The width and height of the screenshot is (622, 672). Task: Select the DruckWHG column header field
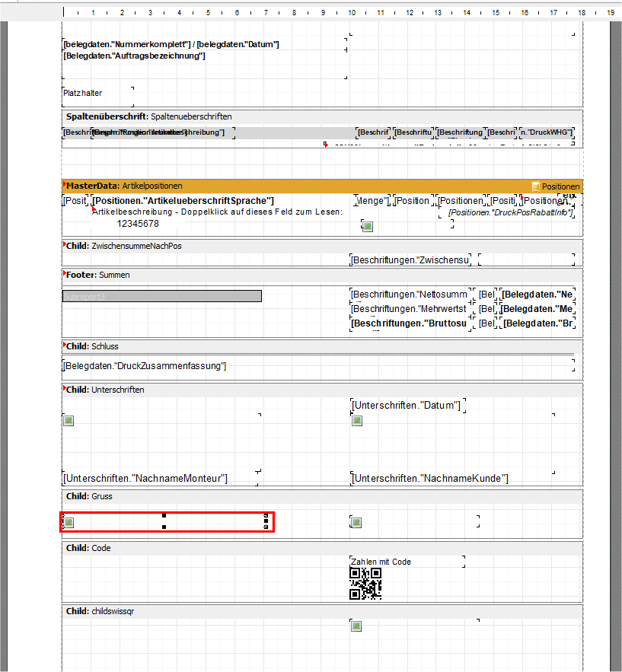[x=547, y=132]
